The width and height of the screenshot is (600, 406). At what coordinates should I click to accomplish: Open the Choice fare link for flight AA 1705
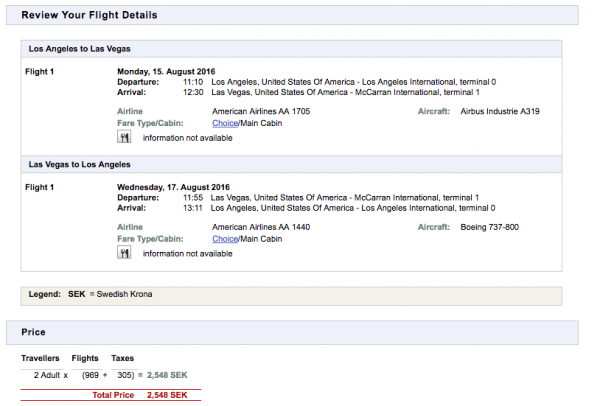tap(224, 123)
